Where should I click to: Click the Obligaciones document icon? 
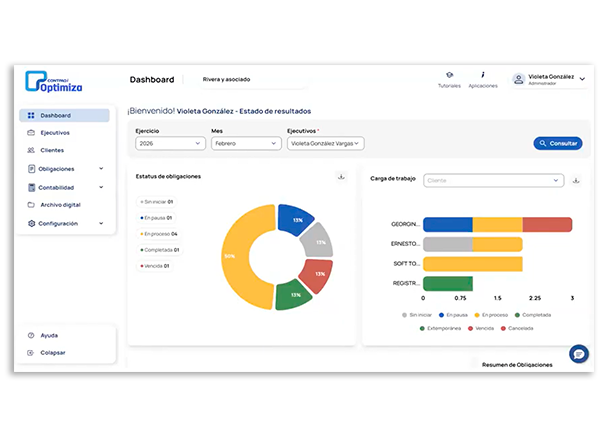click(31, 169)
